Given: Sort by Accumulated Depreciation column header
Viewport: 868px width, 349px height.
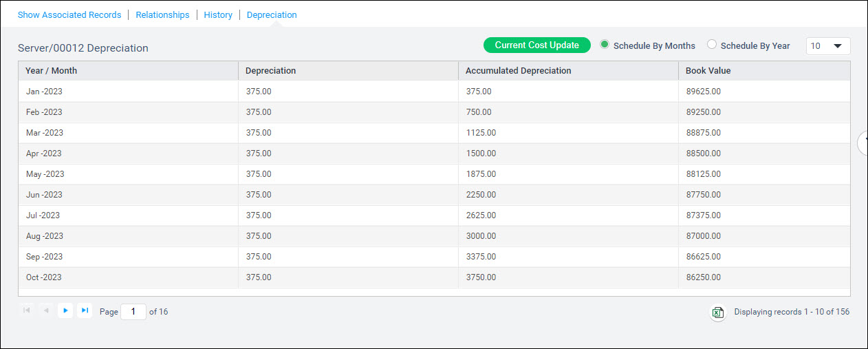Looking at the screenshot, I should (x=518, y=71).
